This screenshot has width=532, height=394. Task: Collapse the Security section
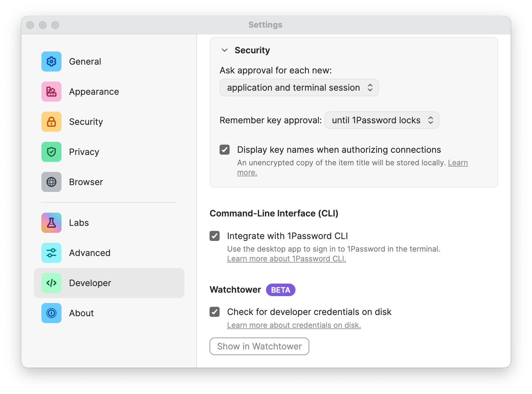pyautogui.click(x=224, y=50)
